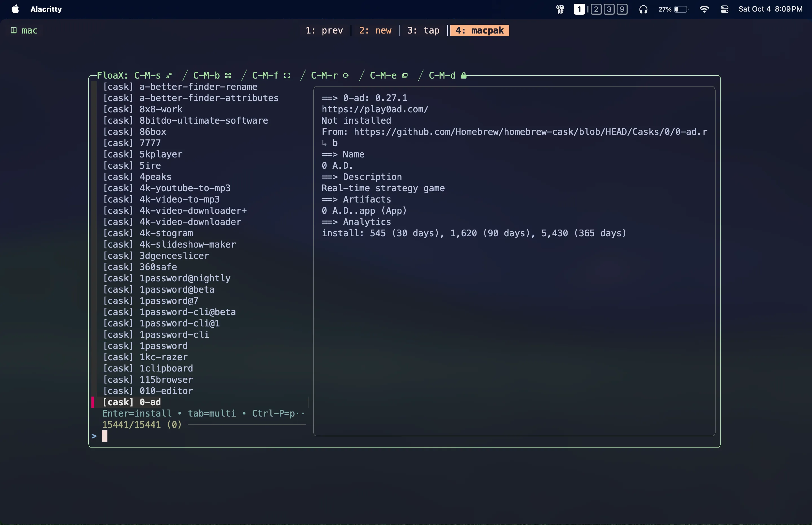Click the FloaX embed window icon

pyautogui.click(x=405, y=76)
